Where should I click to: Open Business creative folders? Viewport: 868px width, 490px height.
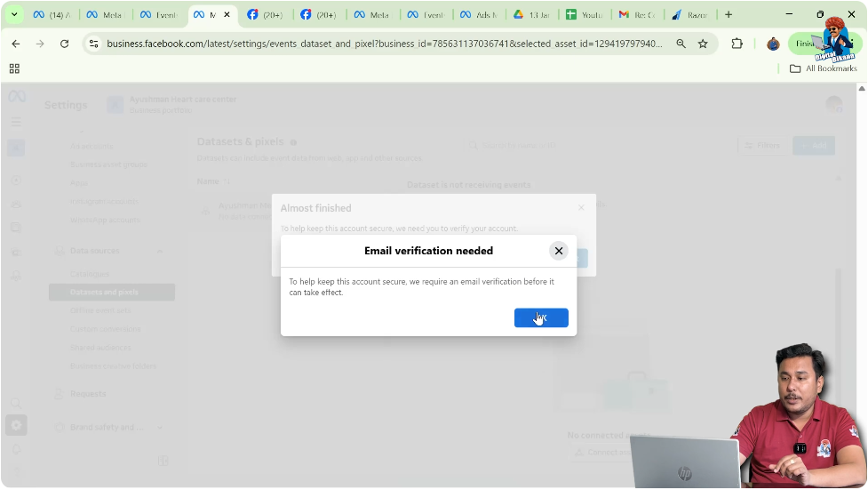click(113, 365)
